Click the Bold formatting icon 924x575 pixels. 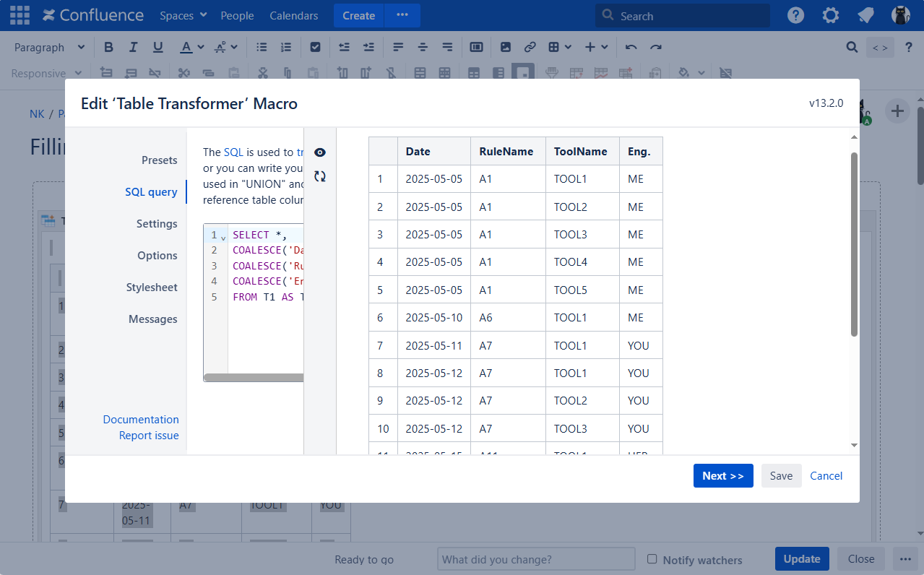[x=108, y=47]
